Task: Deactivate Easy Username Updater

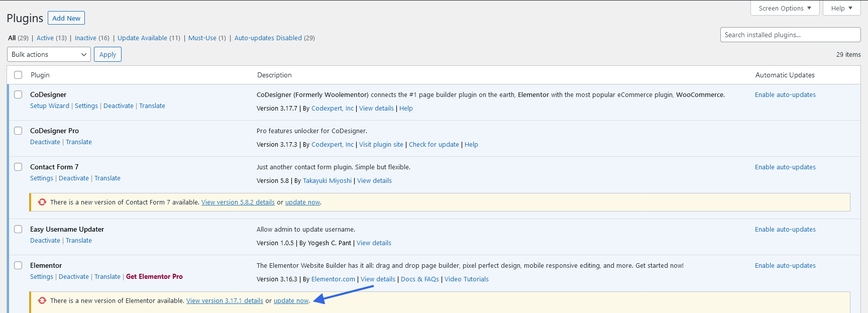Action: point(45,240)
